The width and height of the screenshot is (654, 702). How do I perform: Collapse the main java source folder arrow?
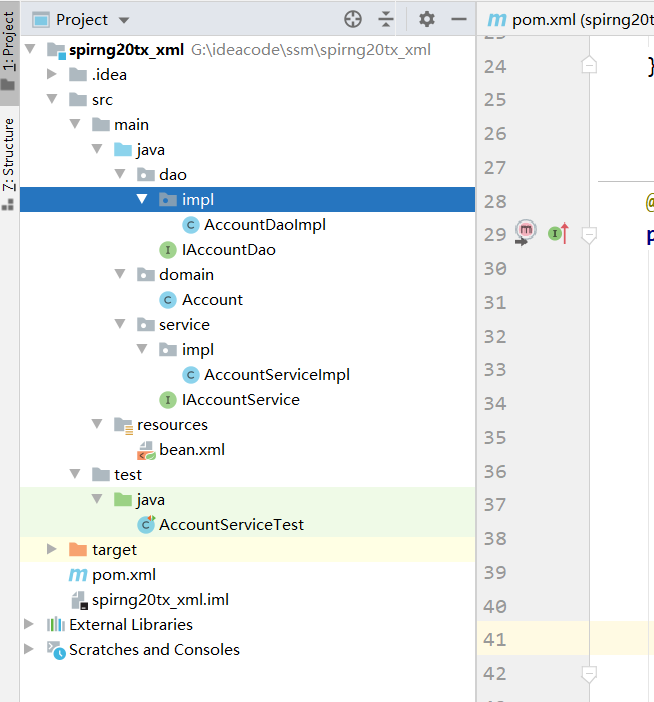point(97,149)
